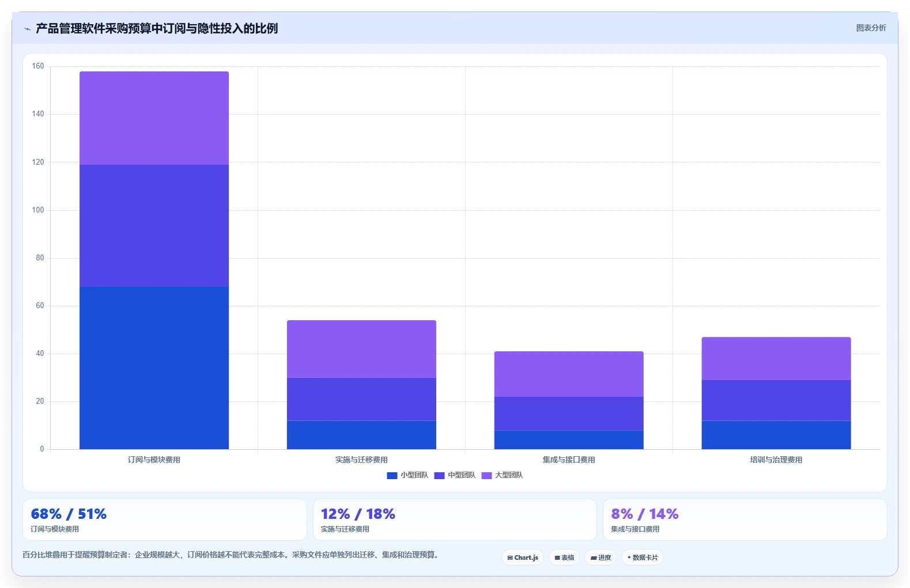Click the 集成与接口费用 caption in the stat card
The height and width of the screenshot is (588, 910).
coord(635,529)
